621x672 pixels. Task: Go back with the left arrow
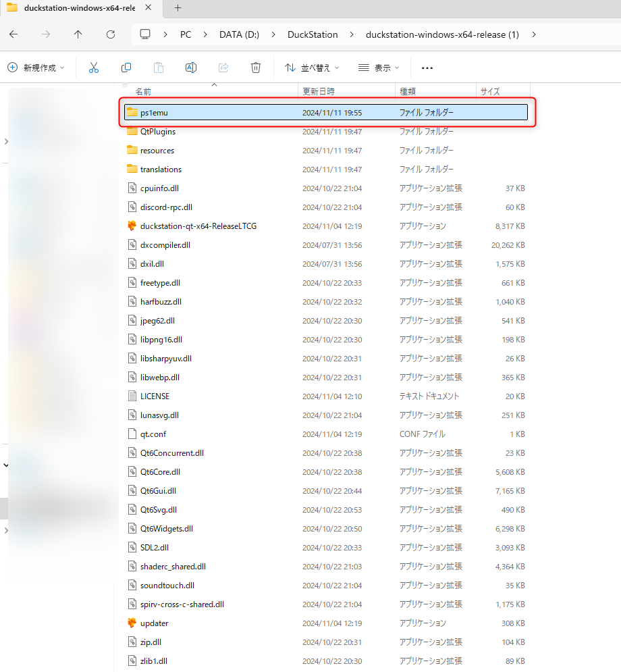[x=13, y=34]
